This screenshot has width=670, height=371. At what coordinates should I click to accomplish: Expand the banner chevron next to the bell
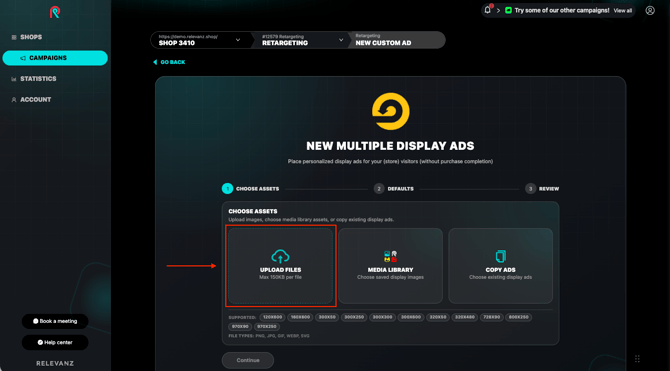[x=498, y=11]
